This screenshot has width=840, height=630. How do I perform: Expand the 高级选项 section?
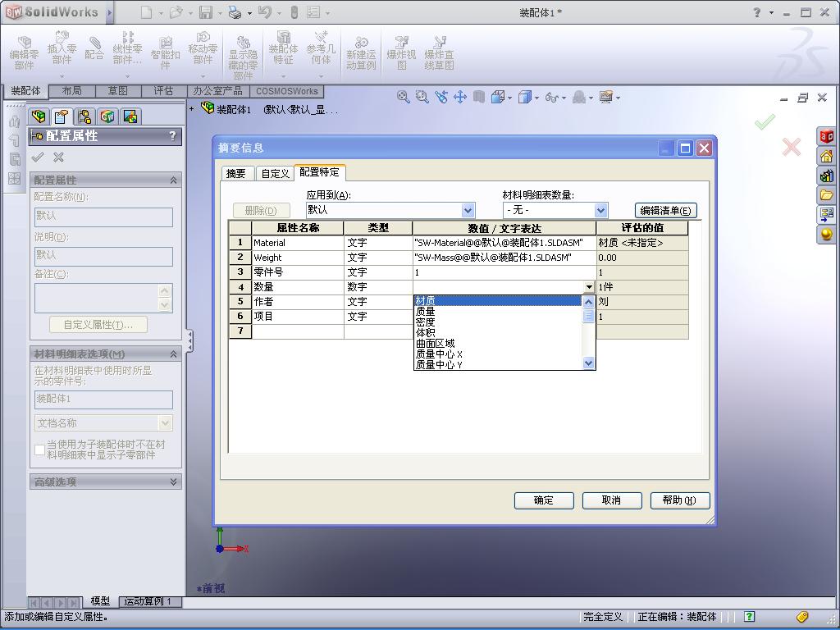point(105,482)
